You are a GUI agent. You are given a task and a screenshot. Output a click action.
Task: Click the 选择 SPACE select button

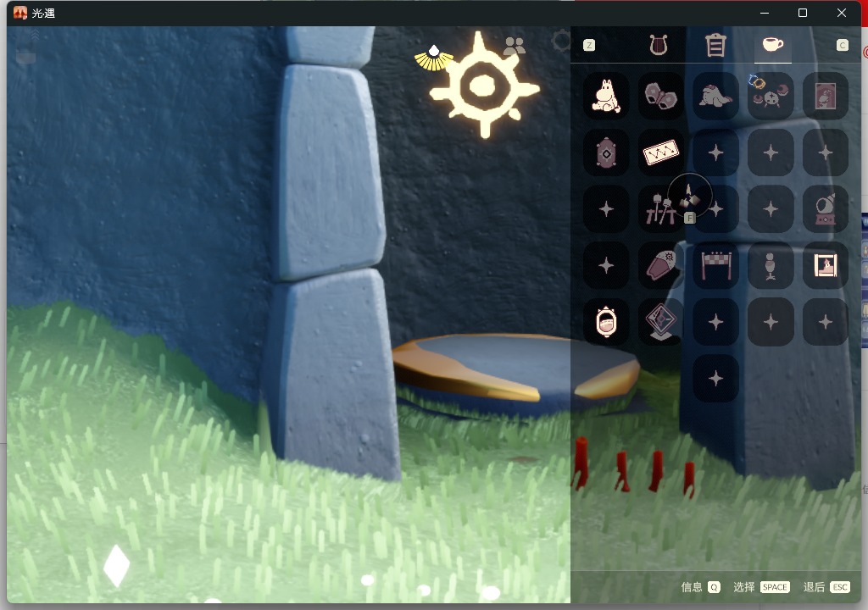pyautogui.click(x=761, y=587)
